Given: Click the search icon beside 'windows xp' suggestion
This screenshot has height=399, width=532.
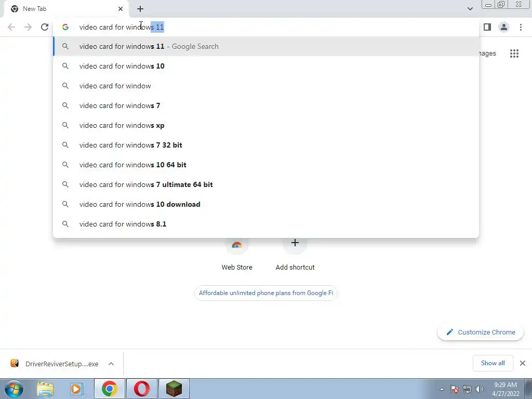Looking at the screenshot, I should [65, 125].
